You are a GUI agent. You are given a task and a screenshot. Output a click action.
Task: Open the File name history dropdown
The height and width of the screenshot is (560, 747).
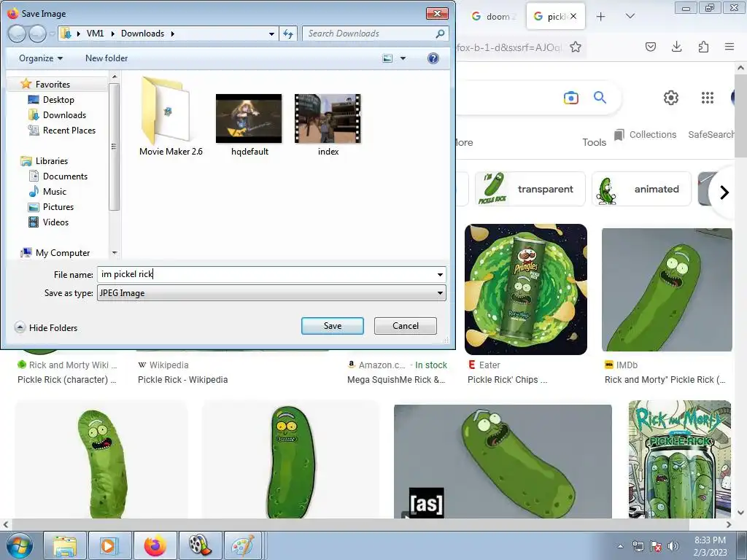440,275
